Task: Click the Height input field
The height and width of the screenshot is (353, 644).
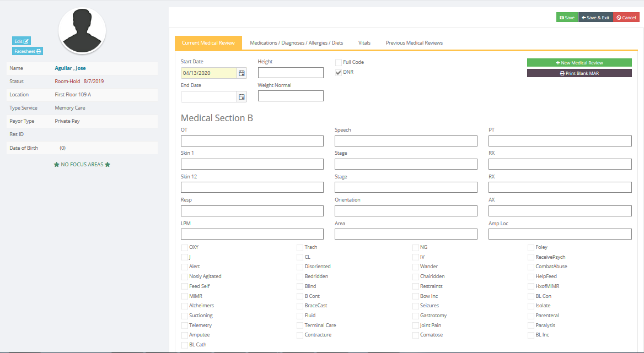Action: point(291,73)
